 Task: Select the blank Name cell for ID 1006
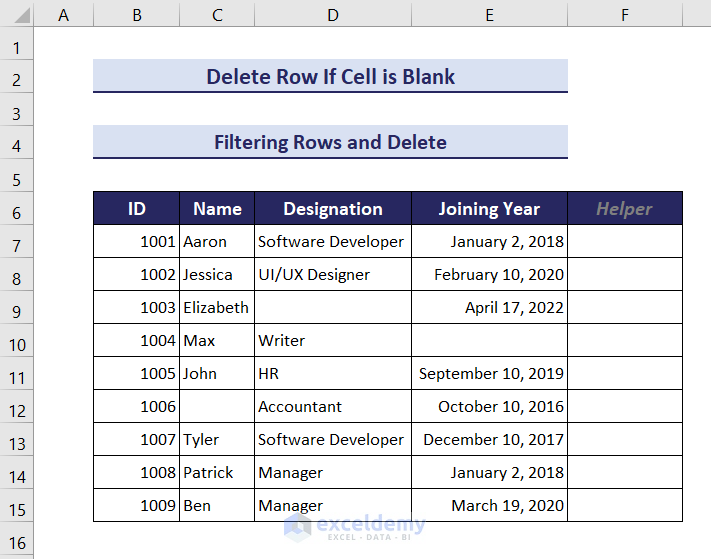tap(217, 407)
